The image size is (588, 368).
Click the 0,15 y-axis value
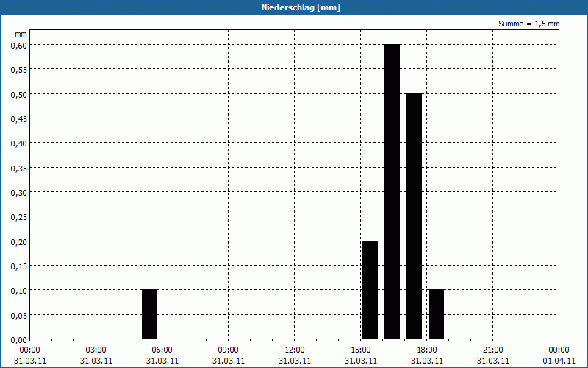(x=19, y=266)
